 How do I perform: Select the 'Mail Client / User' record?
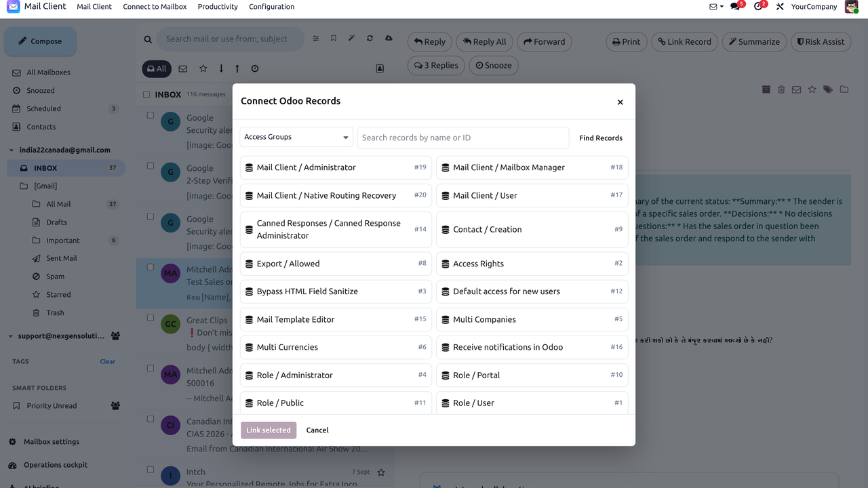point(532,195)
